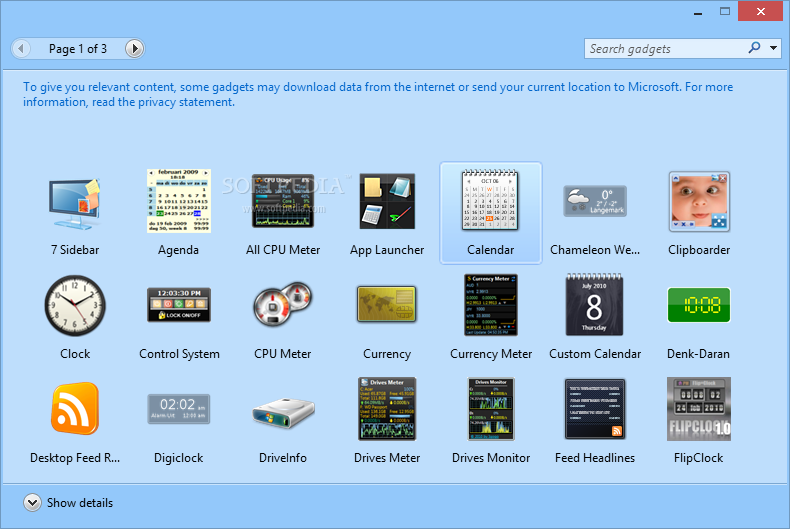Choose the Currency gadget icon
Viewport: 790px width, 529px height.
[387, 304]
